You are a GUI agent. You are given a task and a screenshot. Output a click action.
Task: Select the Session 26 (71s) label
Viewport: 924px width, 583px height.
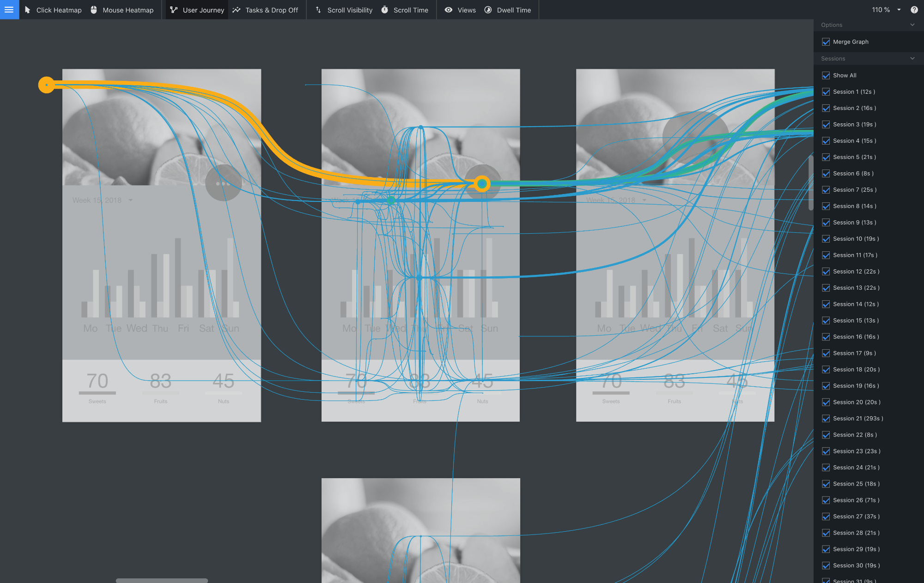[856, 500]
